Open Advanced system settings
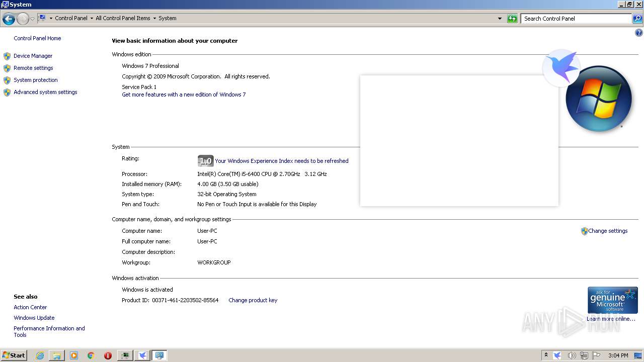The height and width of the screenshot is (362, 644). pyautogui.click(x=45, y=92)
